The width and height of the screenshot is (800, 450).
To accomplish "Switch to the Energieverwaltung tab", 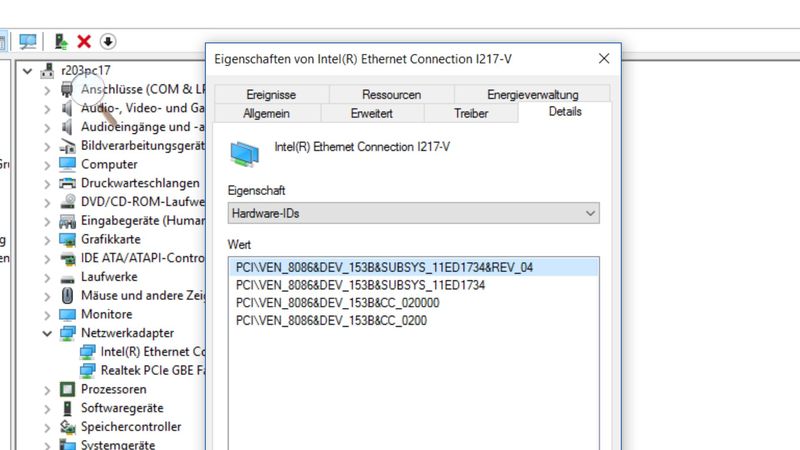I will point(533,94).
